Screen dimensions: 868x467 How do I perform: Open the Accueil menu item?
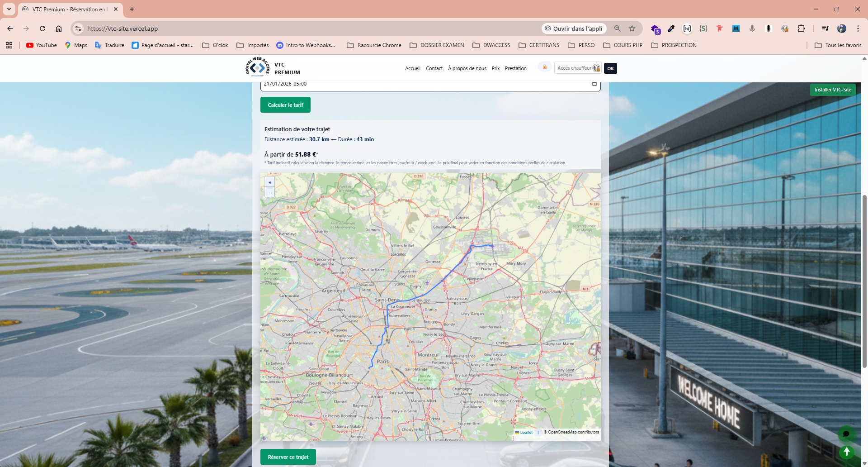[412, 68]
